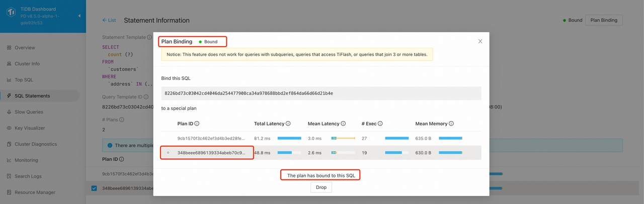Click the Search Logs magnifier icon
The image size is (644, 204).
tap(9, 176)
